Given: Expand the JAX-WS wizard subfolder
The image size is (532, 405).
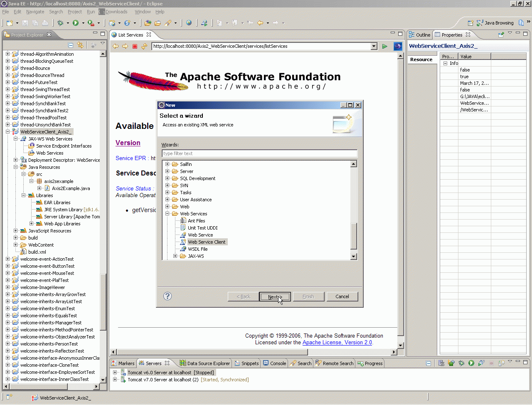Looking at the screenshot, I should pos(175,256).
